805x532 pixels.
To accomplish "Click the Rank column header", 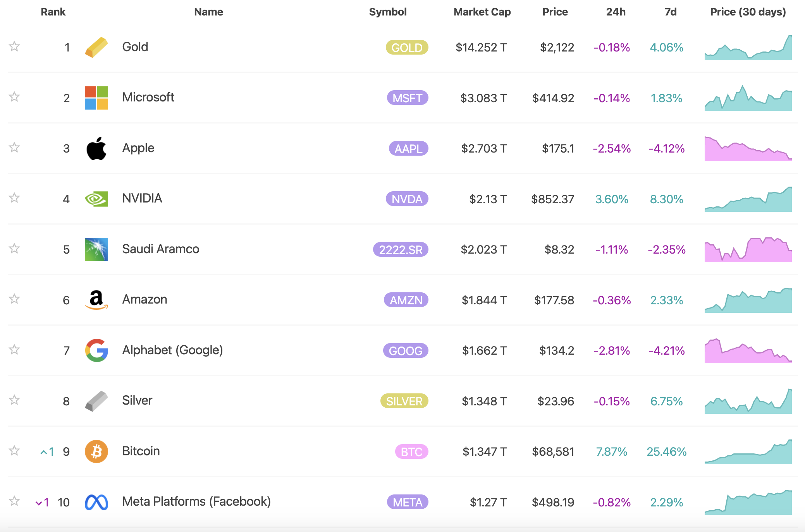I will [x=53, y=12].
